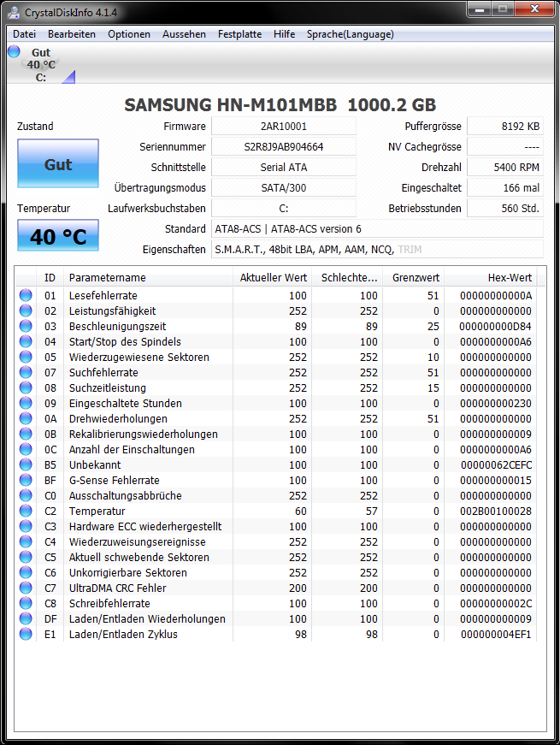Select the C: drive tab at top
This screenshot has width=560, height=745.
41,65
